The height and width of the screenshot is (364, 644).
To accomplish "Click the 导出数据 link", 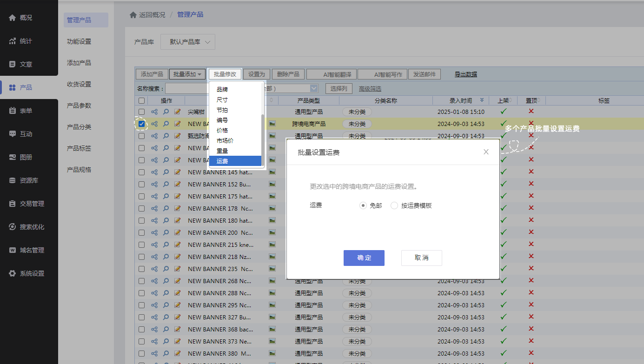I will pos(465,74).
